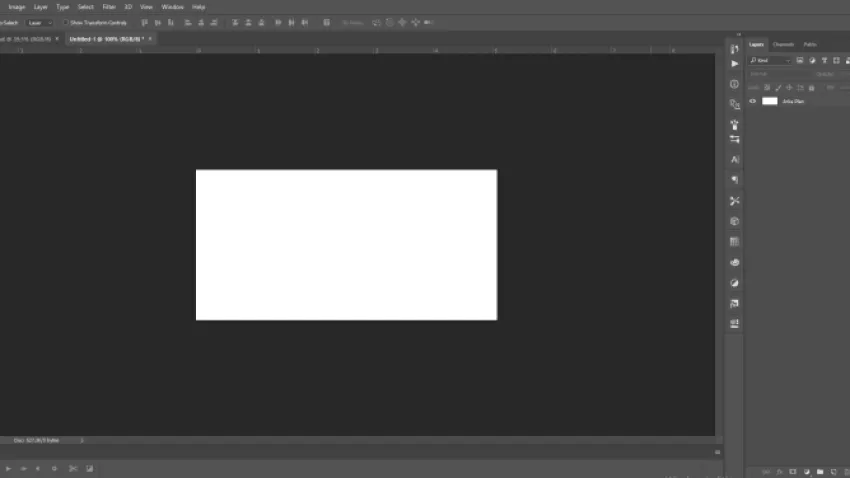Open the Brush Presets panel icon
This screenshot has width=850, height=478.
tap(735, 125)
